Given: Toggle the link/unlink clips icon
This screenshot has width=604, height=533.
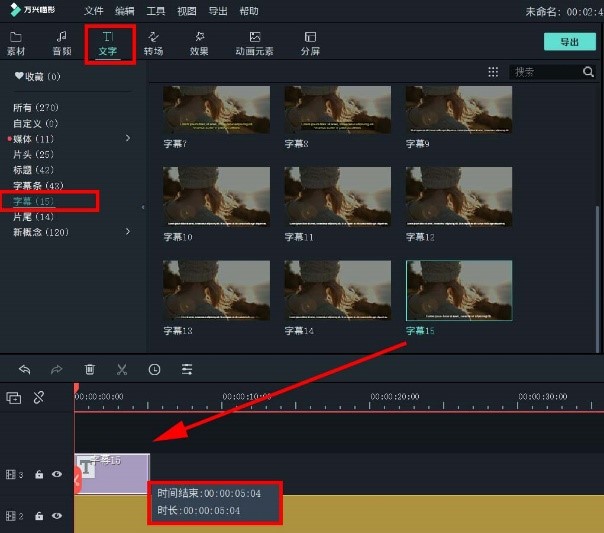Looking at the screenshot, I should pyautogui.click(x=39, y=397).
